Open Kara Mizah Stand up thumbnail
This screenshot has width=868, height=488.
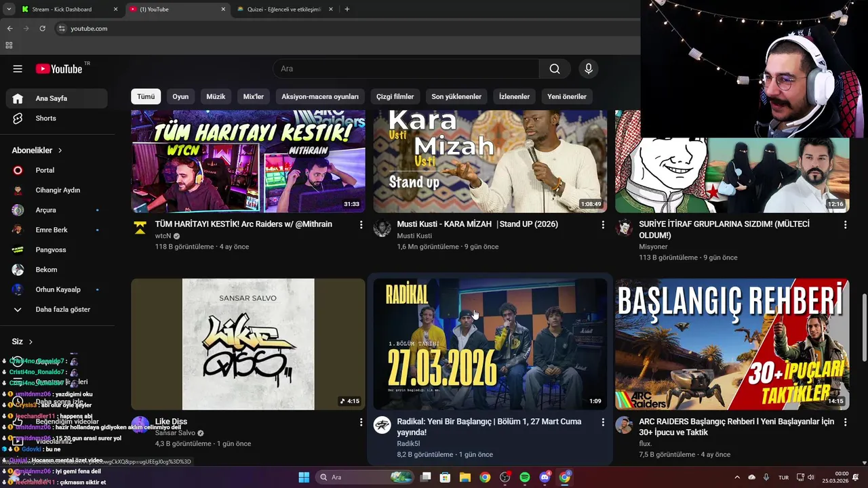pos(490,161)
